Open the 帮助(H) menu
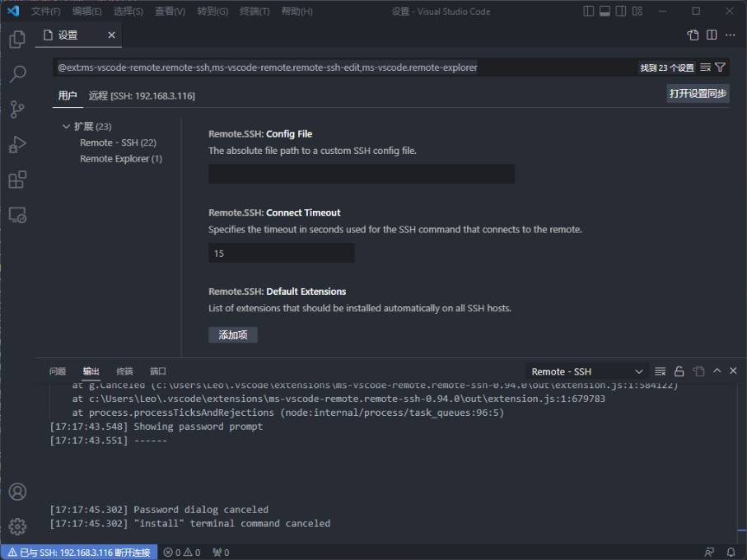Viewport: 747px width, 560px height. tap(296, 12)
